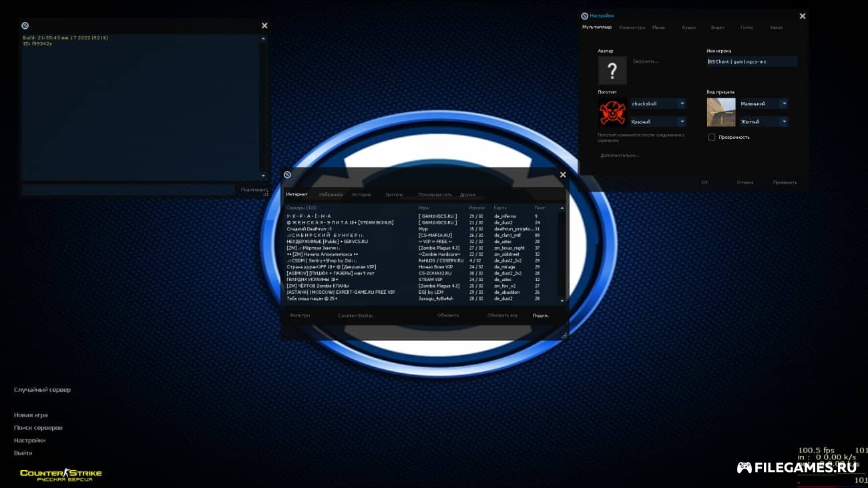Click the Имя игрока name input field
Image resolution: width=868 pixels, height=488 pixels.
click(752, 61)
